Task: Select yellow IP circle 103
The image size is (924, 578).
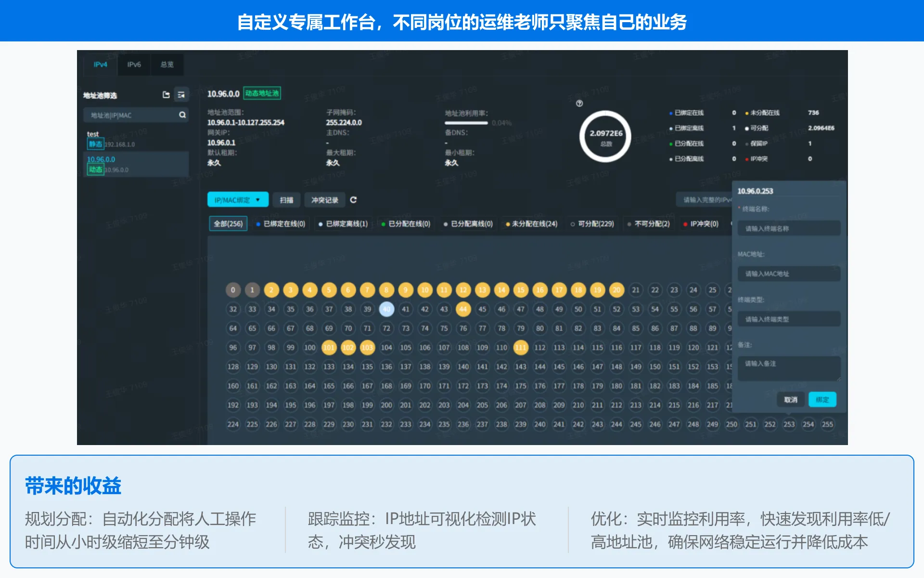Action: tap(367, 347)
